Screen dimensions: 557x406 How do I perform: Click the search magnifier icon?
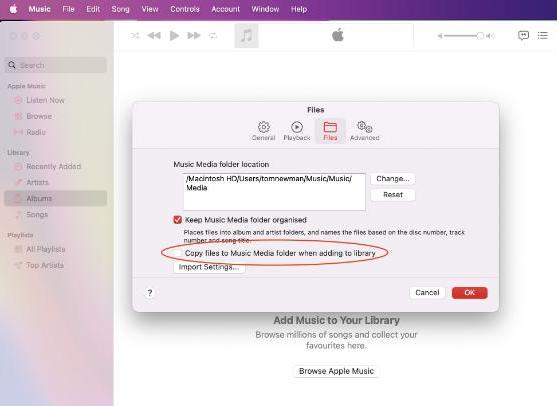click(12, 65)
